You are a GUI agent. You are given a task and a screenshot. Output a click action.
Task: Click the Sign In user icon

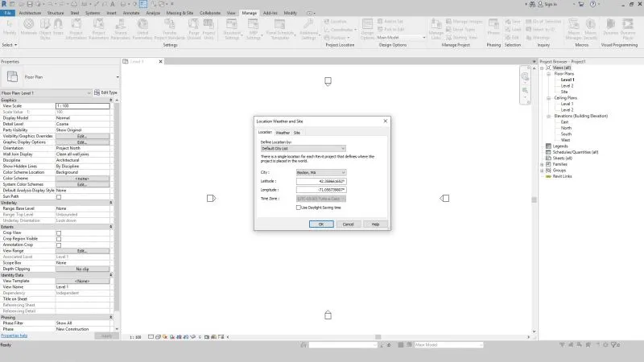(x=540, y=4)
